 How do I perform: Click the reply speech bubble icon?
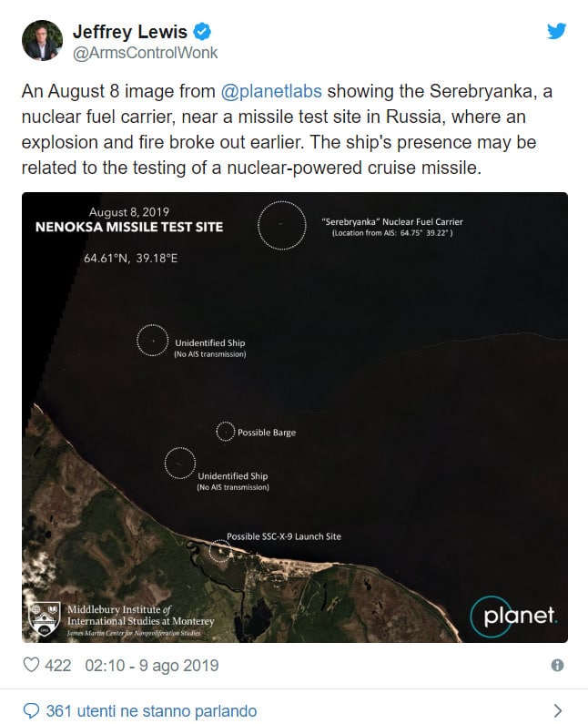31,710
